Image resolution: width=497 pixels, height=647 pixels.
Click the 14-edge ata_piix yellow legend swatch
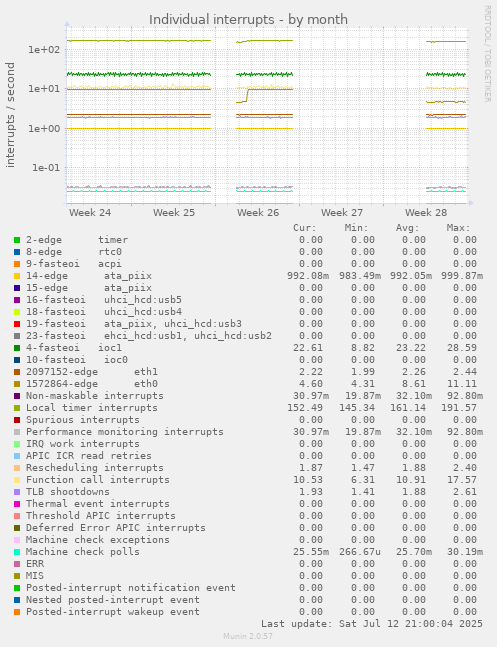click(x=17, y=276)
